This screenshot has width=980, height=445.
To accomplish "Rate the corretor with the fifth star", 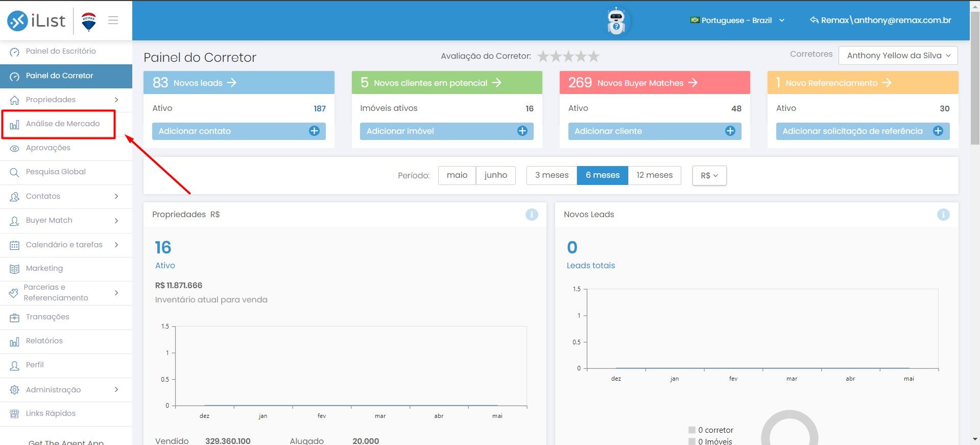I will (593, 56).
